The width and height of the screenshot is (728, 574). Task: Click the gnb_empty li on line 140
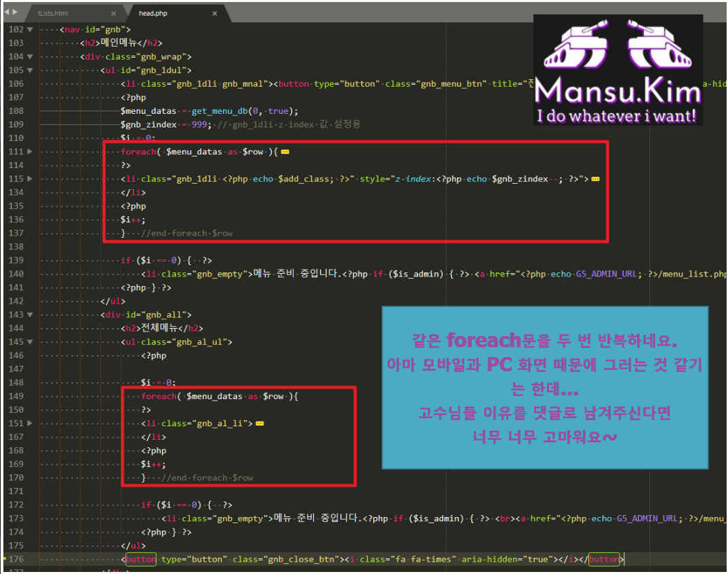point(434,274)
